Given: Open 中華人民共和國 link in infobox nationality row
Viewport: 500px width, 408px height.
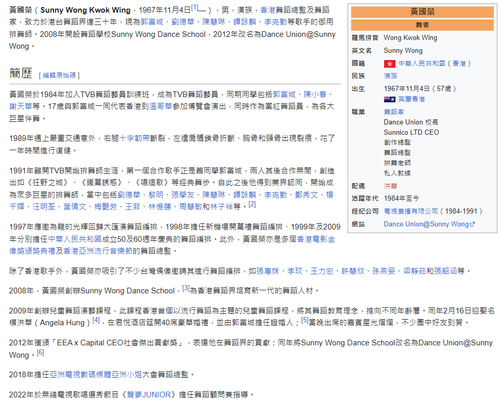Looking at the screenshot, I should pos(422,64).
